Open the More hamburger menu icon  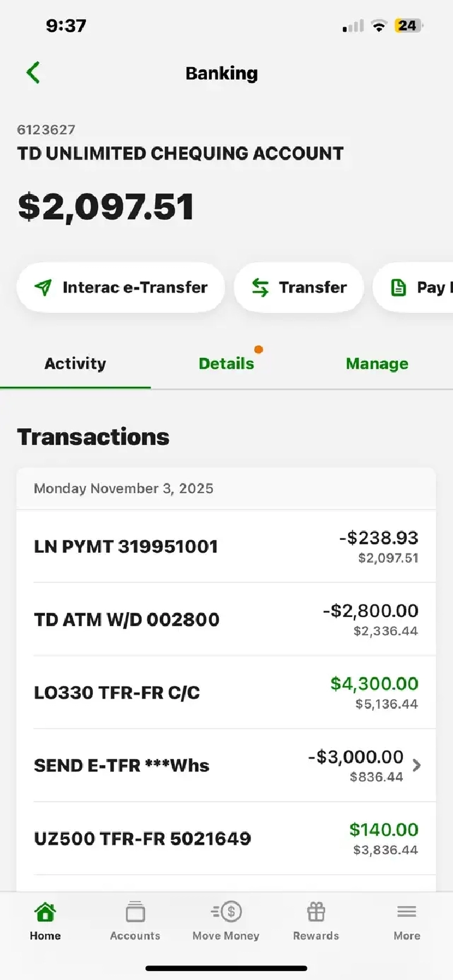tap(406, 912)
